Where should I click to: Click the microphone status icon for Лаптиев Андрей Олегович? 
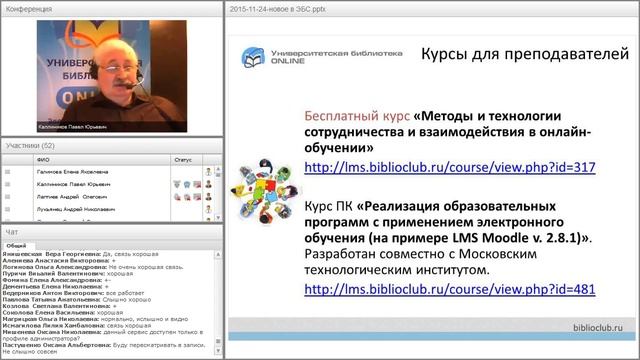(x=177, y=197)
